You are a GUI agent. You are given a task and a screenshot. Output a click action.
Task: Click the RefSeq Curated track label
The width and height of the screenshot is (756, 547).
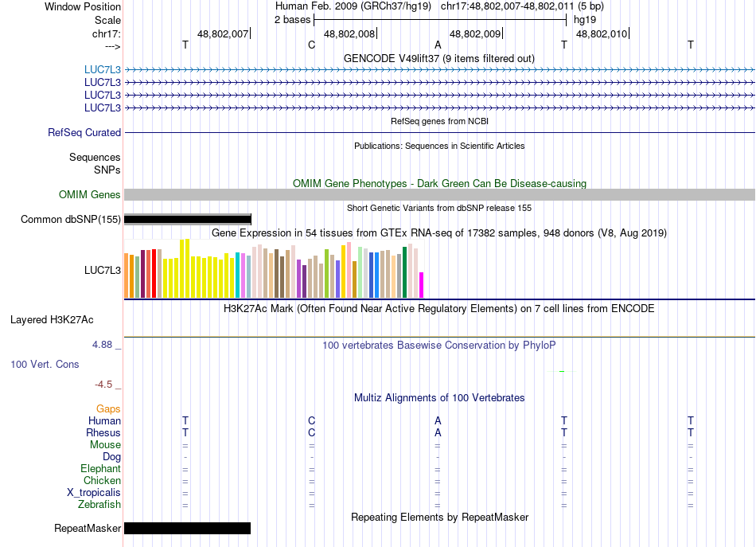84,133
